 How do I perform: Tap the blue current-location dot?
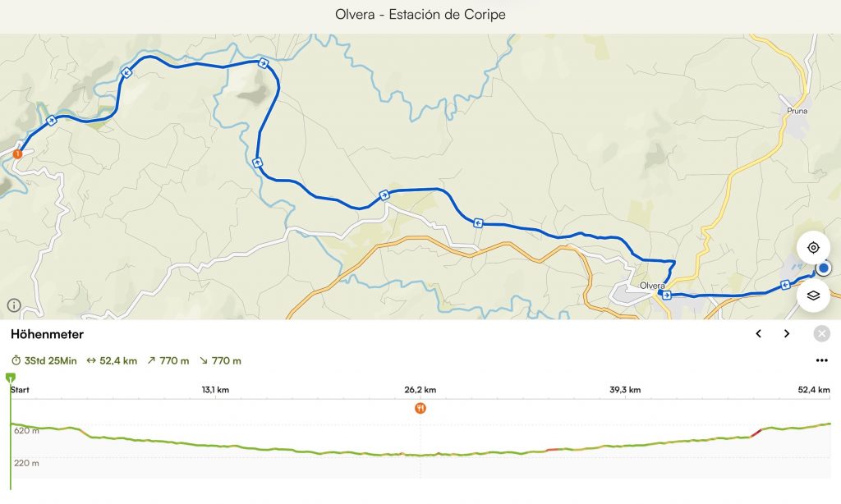click(x=824, y=268)
